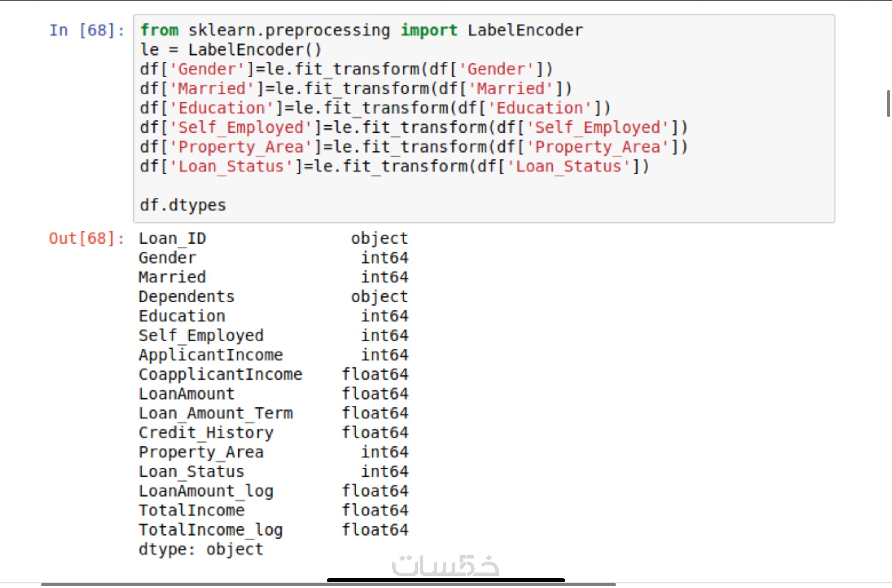Click the CoapplicantIncome float64 output row
Screen dimensions: 892x588
273,374
